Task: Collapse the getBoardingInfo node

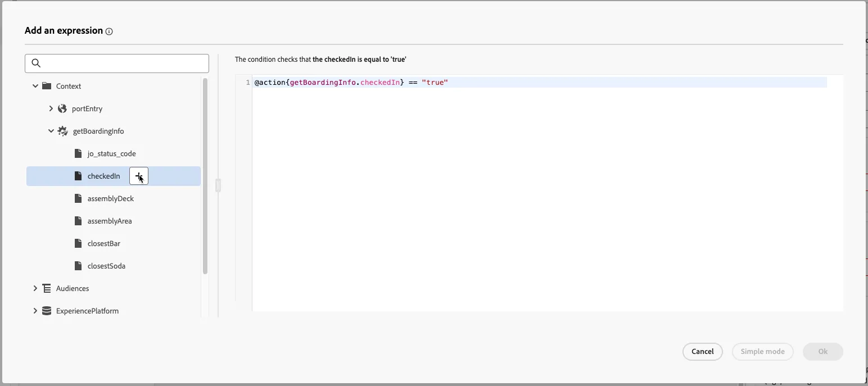Action: [51, 131]
